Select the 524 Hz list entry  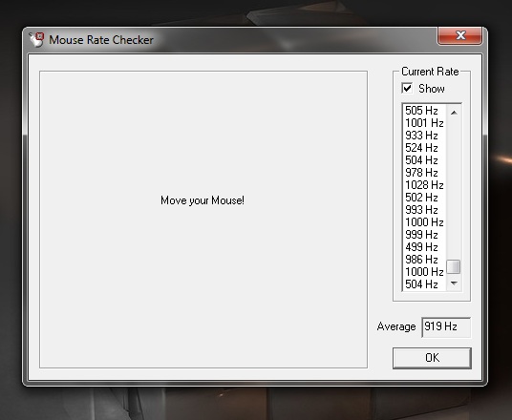coord(424,148)
